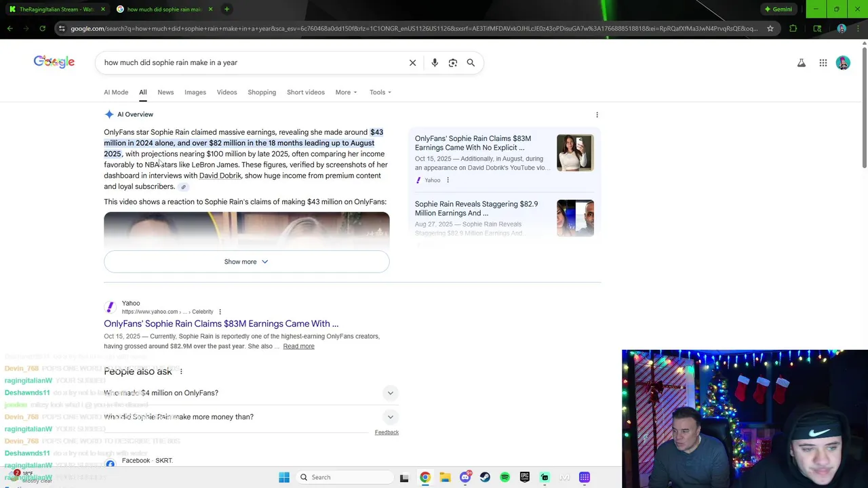
Task: Open Google apps grid
Action: pos(823,63)
